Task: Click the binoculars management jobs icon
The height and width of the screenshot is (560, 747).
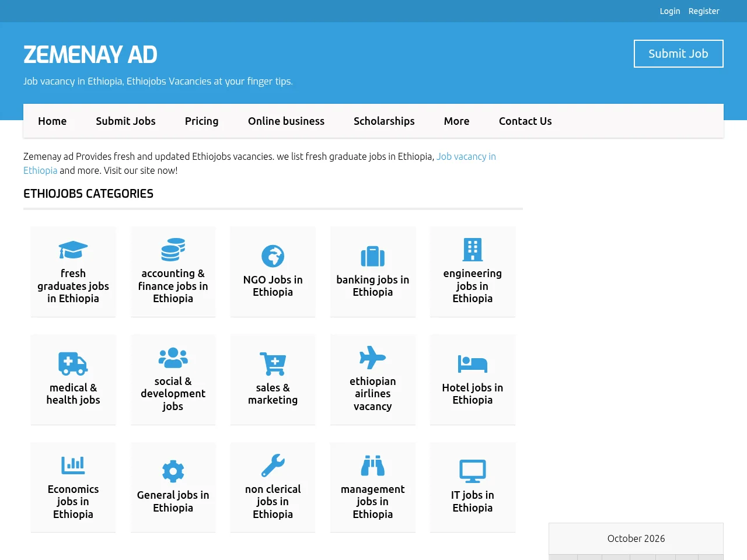Action: coord(373,465)
